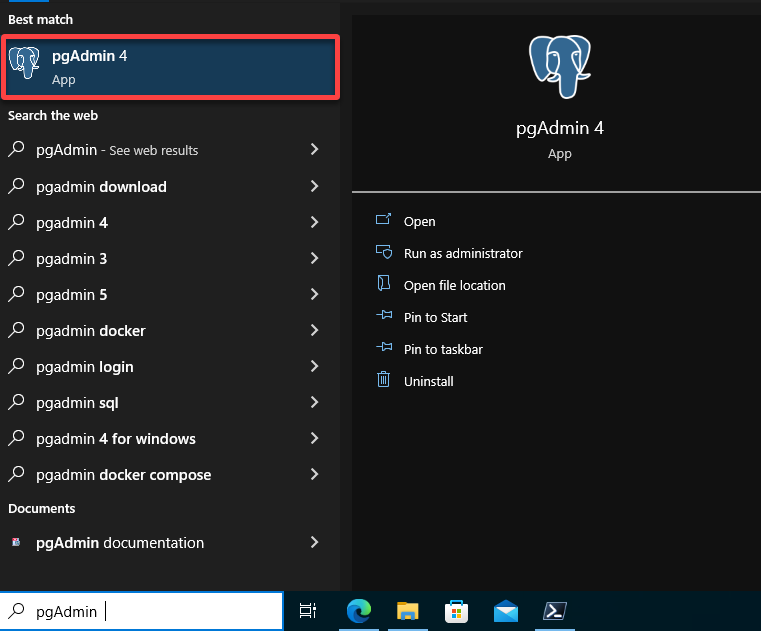Expand the 'pgAdmin documentation' chevron
This screenshot has height=631, width=761.
pos(314,542)
